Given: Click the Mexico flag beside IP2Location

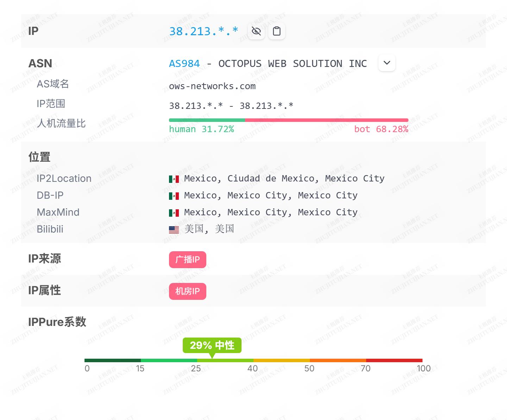Looking at the screenshot, I should pos(174,179).
